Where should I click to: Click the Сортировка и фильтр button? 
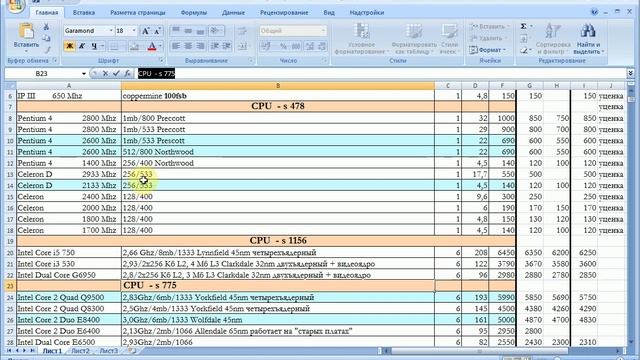[x=553, y=39]
